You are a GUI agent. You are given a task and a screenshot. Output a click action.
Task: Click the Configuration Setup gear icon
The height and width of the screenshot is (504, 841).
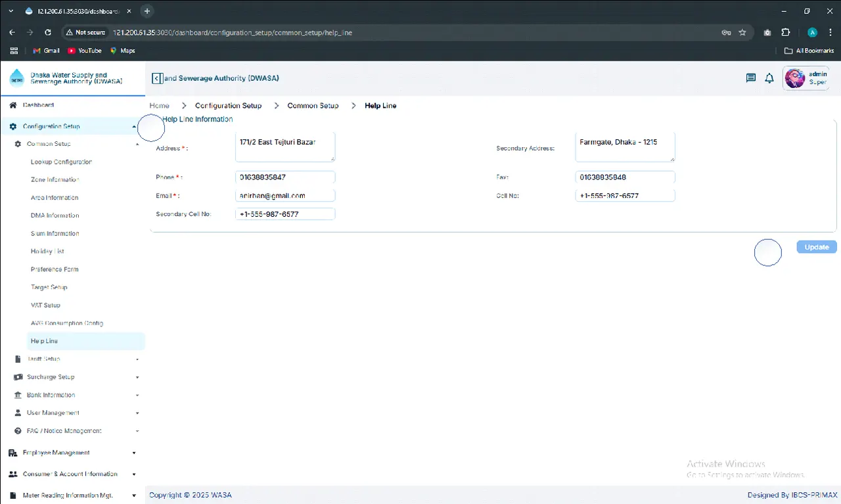coord(13,126)
